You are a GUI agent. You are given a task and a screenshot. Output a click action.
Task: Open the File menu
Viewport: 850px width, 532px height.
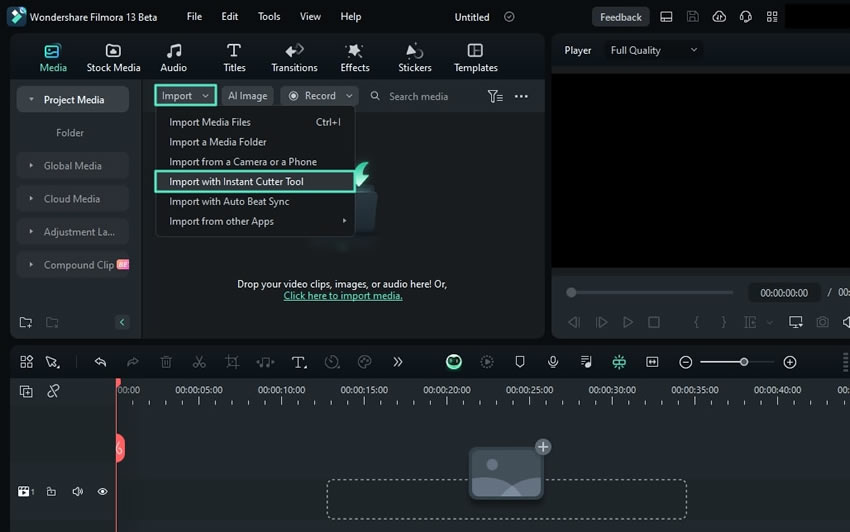point(194,17)
